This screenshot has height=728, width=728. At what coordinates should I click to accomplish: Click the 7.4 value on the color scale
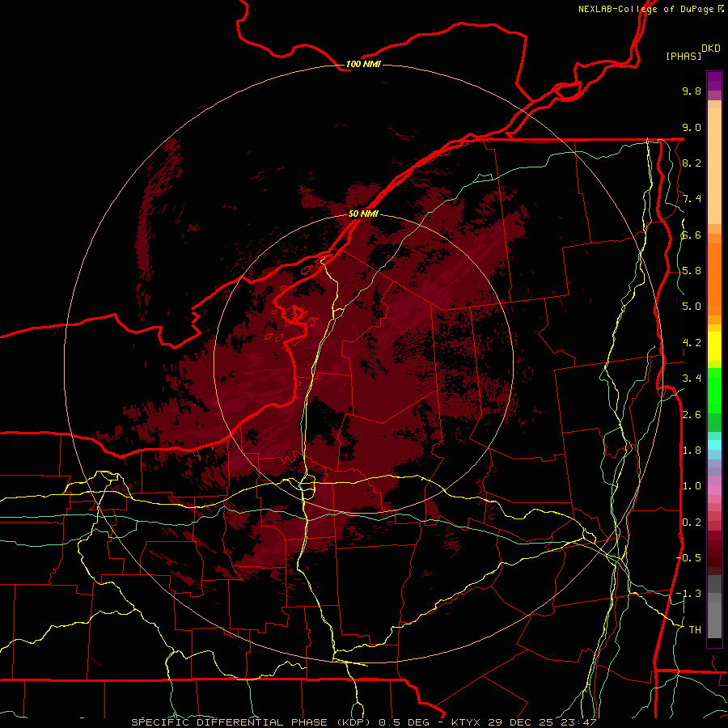692,199
